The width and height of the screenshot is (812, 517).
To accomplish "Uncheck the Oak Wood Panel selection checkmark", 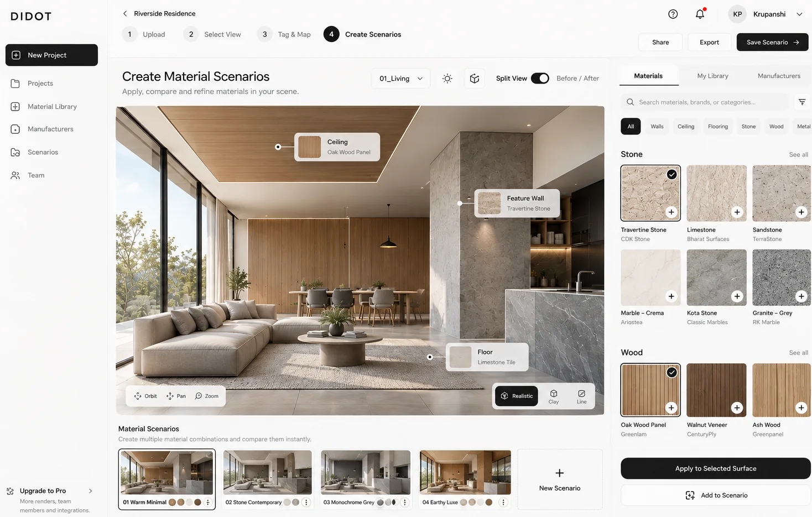I will coord(672,372).
